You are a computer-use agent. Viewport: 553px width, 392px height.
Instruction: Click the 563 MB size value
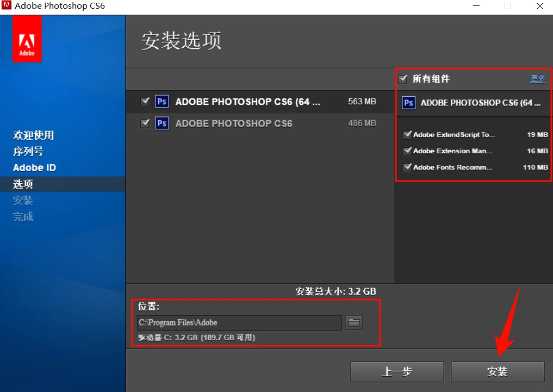coord(362,102)
